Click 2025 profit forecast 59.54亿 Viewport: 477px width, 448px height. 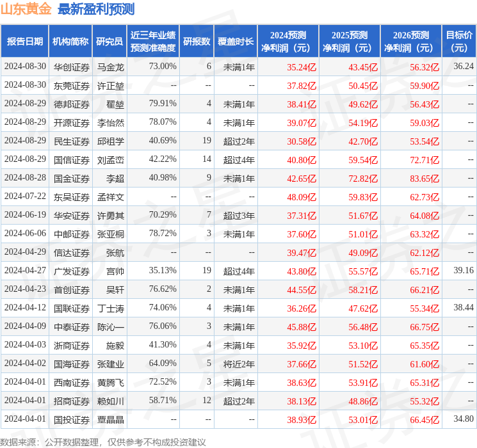coord(363,160)
